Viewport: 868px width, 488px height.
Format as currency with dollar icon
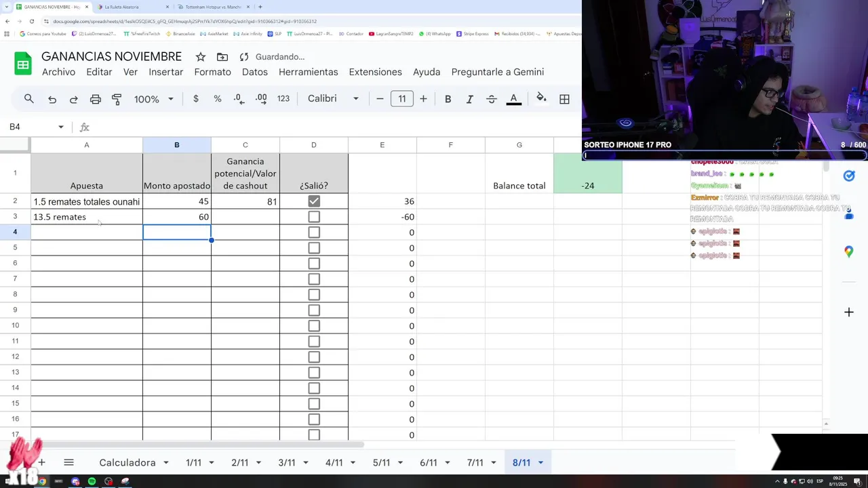(x=196, y=99)
